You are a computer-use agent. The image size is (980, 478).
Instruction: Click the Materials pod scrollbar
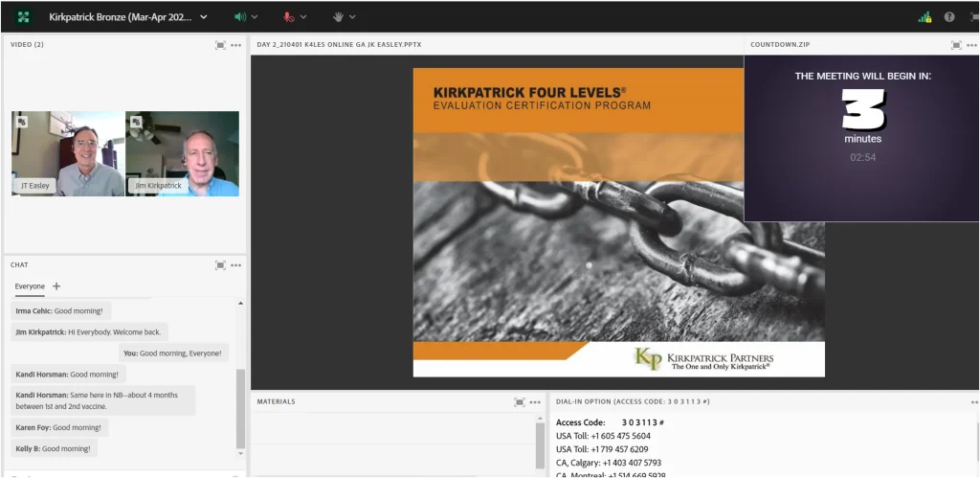click(x=540, y=445)
